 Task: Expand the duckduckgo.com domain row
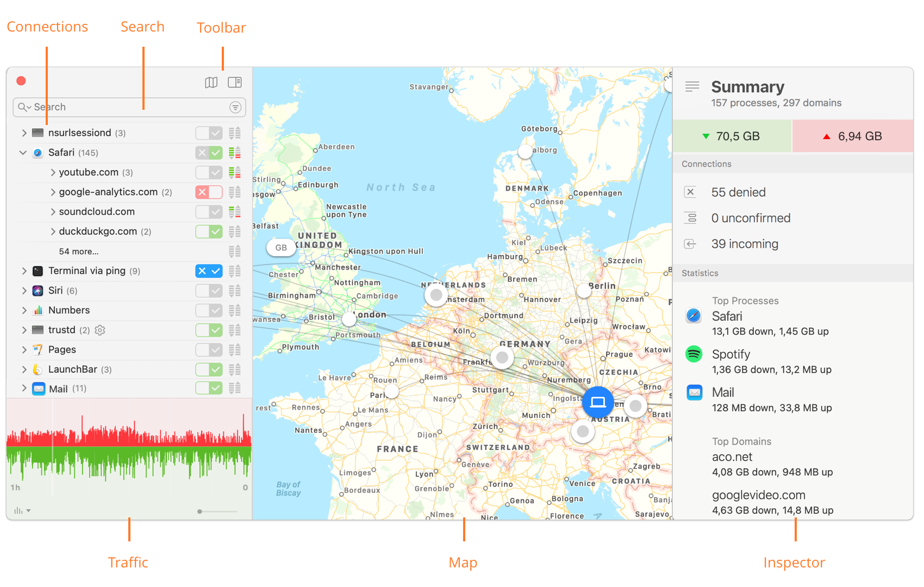pyautogui.click(x=53, y=232)
